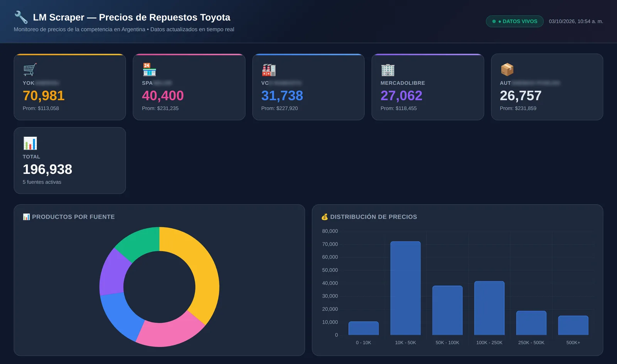
Task: Click the PRODUCTOS POR FUENTE heading
Action: pos(73,217)
